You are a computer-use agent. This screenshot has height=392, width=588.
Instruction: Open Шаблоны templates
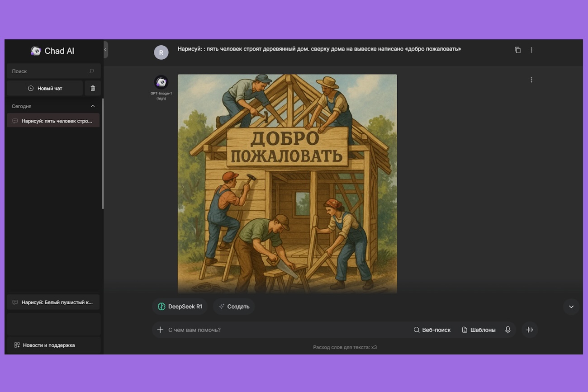click(x=479, y=330)
